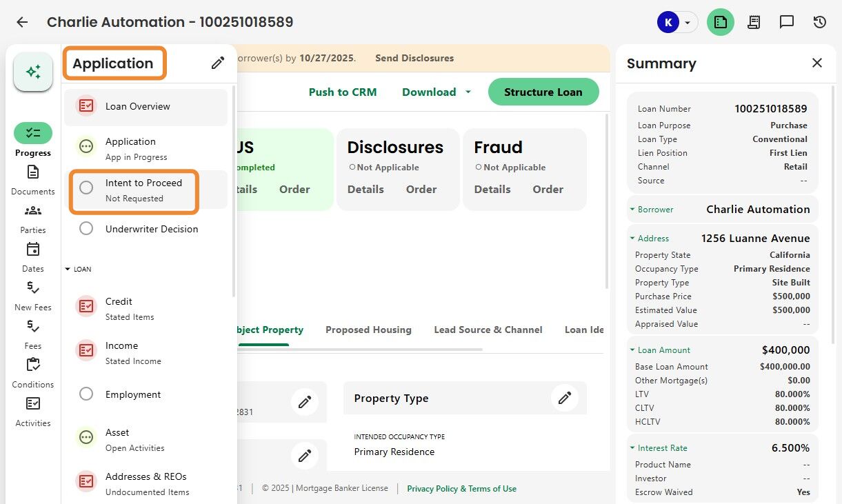Switch to the Proposed Housing tab
Screen dimensions: 842x504
[x=368, y=330]
